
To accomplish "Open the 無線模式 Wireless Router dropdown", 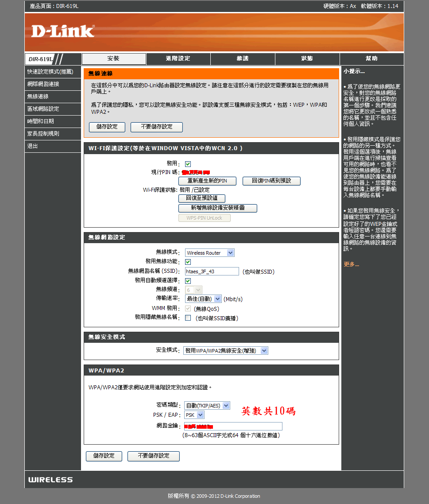I will (x=209, y=253).
